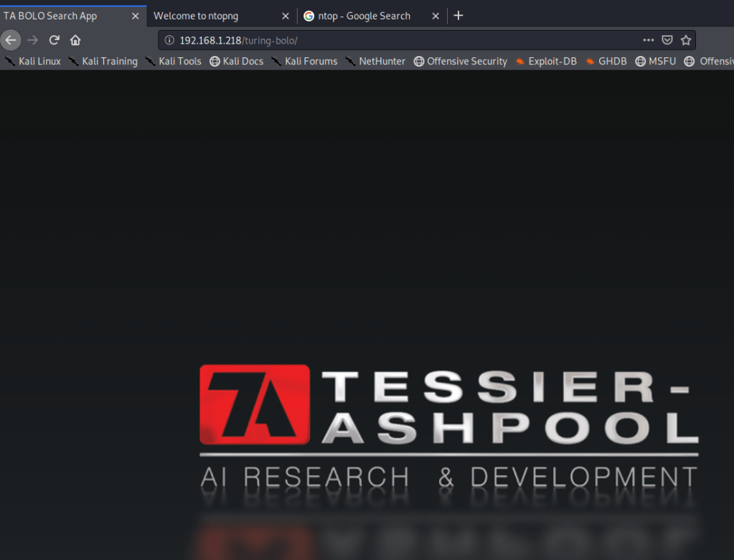Open a new tab with plus button
Image resolution: width=734 pixels, height=560 pixels.
tap(458, 16)
